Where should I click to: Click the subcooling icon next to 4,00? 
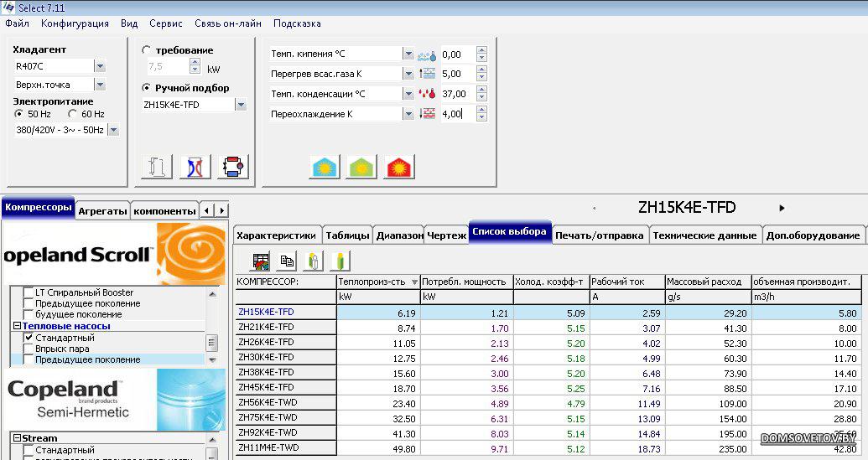pos(427,114)
